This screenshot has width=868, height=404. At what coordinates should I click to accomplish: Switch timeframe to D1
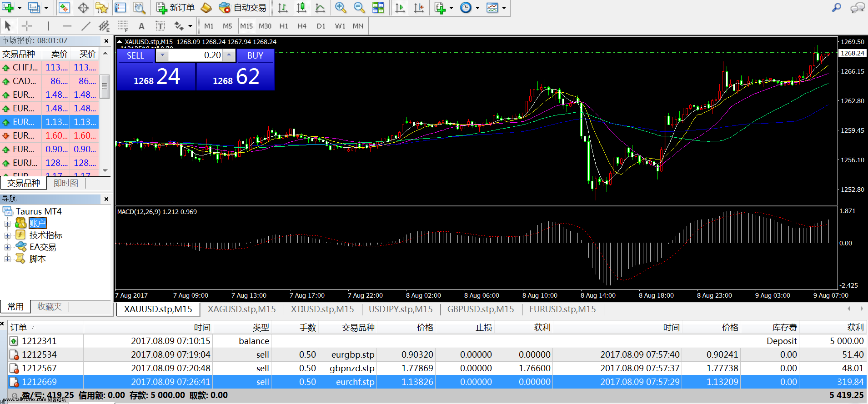pyautogui.click(x=321, y=26)
